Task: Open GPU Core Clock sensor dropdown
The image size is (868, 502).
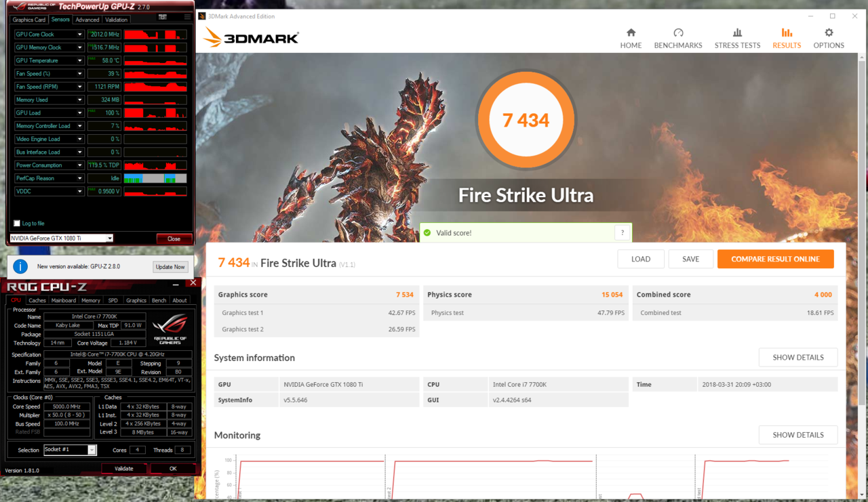Action: [79, 35]
